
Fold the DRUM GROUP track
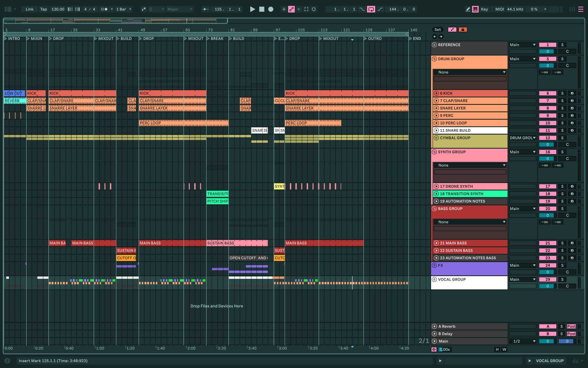[x=434, y=59]
